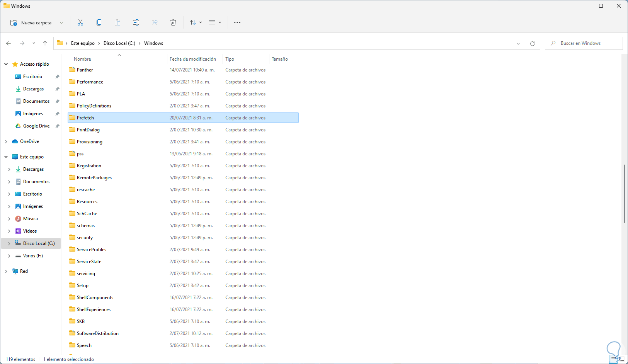Expand Disco Local (C:) in navigation pane

[x=9, y=243]
